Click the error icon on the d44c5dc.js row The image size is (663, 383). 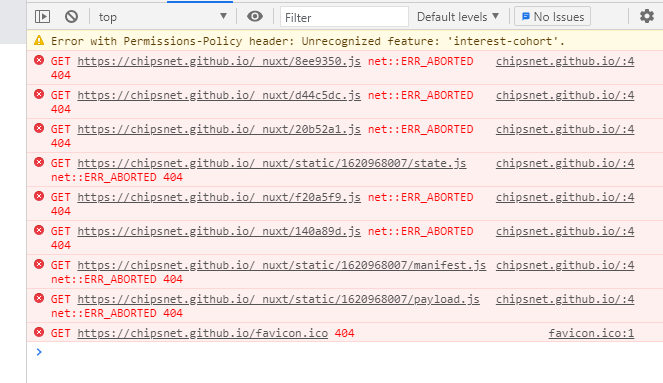[39, 94]
